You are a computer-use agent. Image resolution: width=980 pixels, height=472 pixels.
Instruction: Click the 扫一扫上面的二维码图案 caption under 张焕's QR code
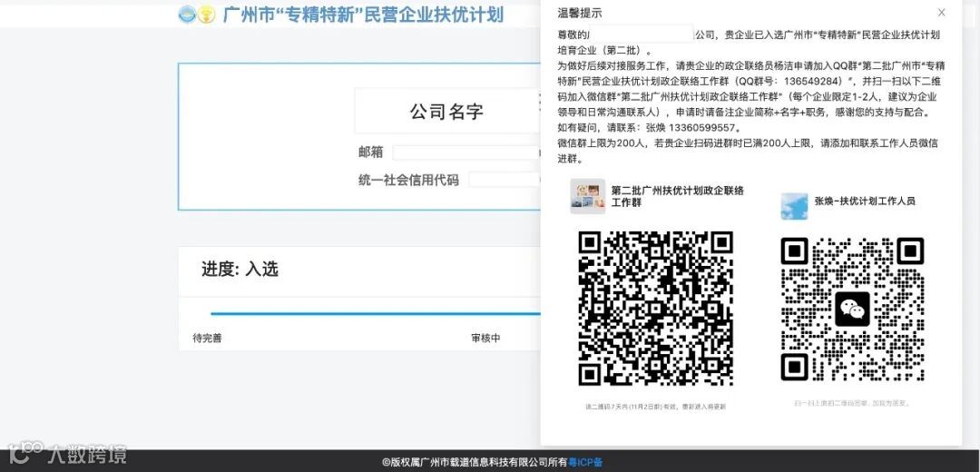(852, 403)
